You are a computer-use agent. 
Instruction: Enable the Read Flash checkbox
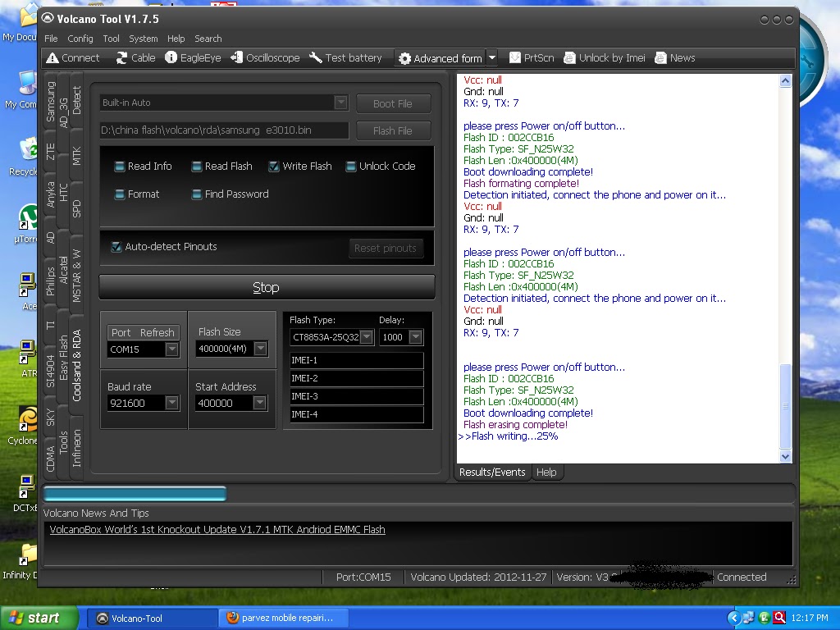(197, 167)
